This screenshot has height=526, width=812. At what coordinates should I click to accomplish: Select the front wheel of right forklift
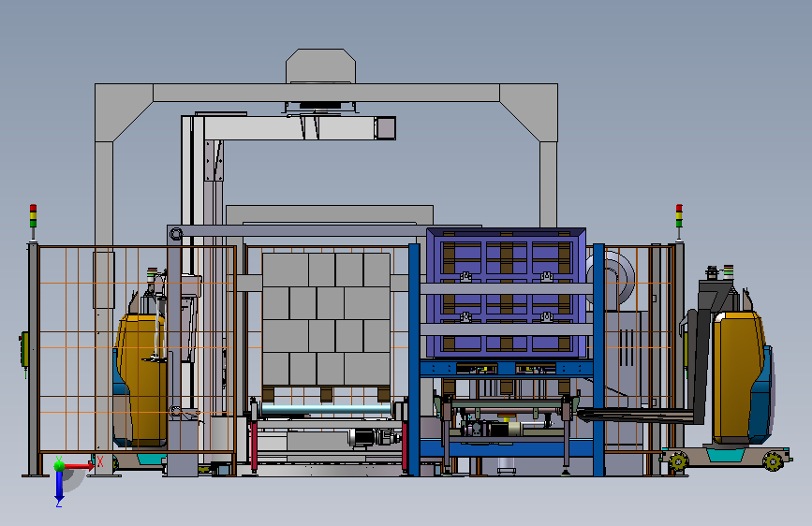678,460
